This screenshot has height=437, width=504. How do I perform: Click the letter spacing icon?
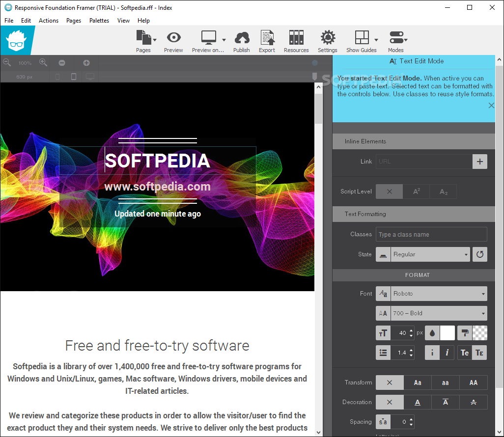coord(383,422)
